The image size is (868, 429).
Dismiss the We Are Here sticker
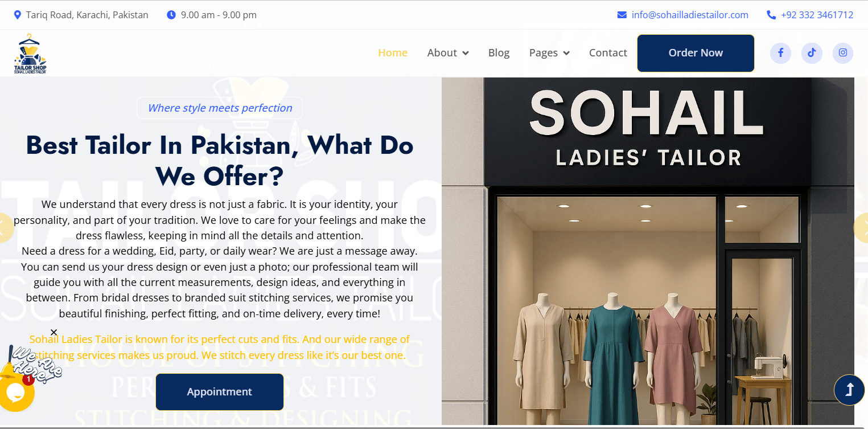coord(54,332)
